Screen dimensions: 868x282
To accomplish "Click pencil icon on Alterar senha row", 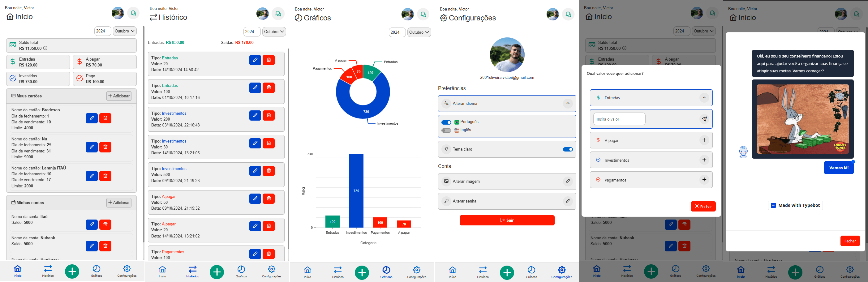I will [x=568, y=201].
